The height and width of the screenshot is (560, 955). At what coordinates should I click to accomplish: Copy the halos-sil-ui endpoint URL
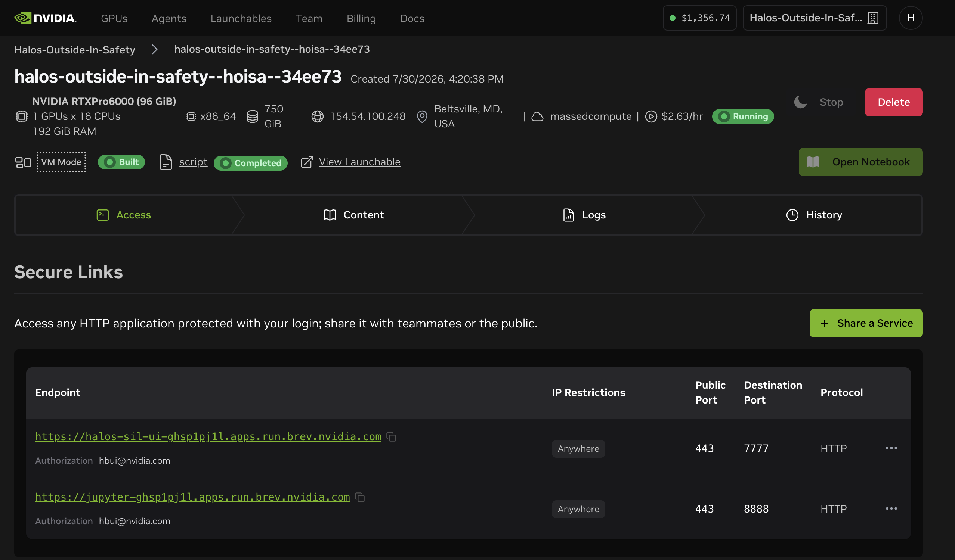point(391,437)
